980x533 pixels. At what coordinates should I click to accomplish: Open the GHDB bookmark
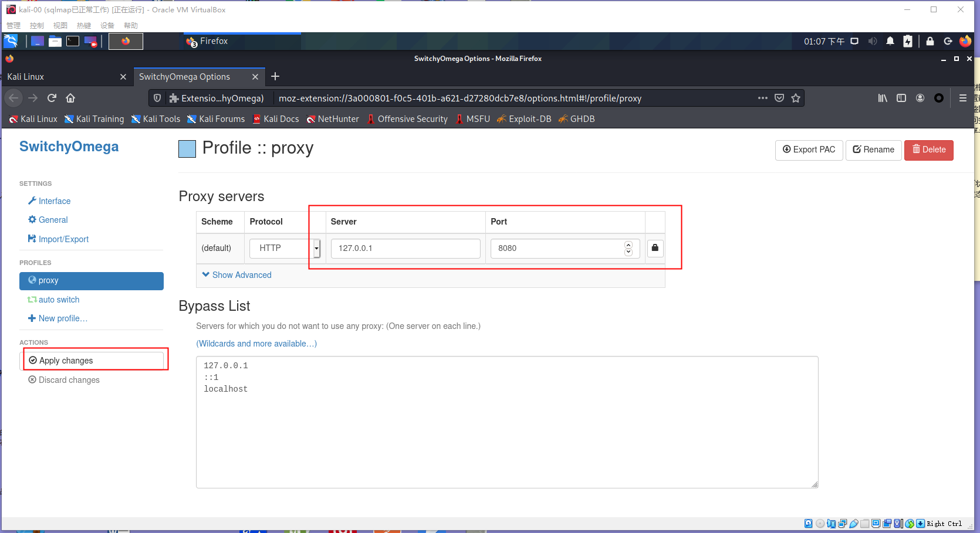coord(576,119)
